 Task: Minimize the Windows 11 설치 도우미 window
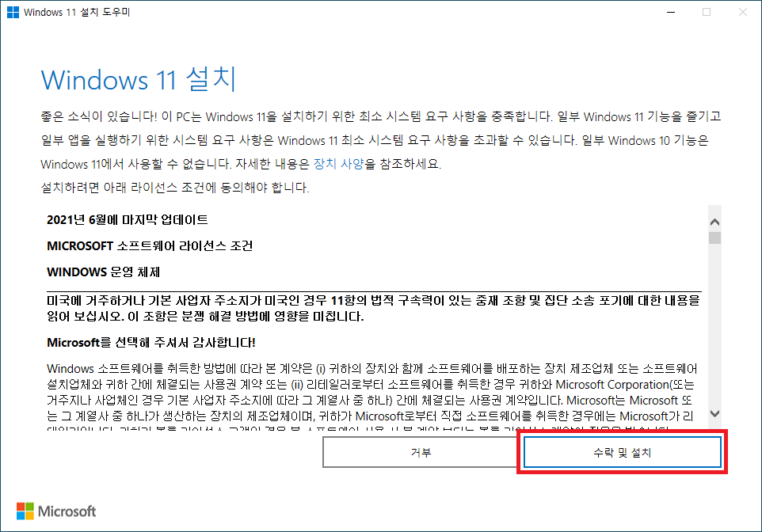pos(671,12)
